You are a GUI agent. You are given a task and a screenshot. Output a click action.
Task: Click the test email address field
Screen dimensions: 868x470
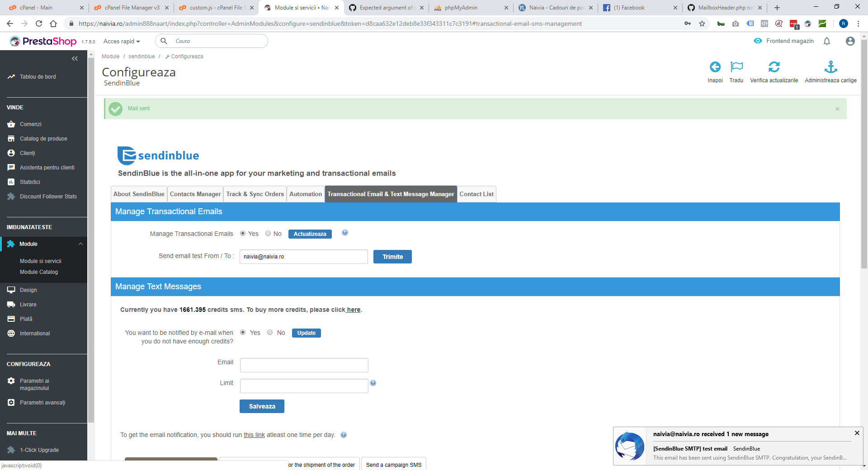304,257
